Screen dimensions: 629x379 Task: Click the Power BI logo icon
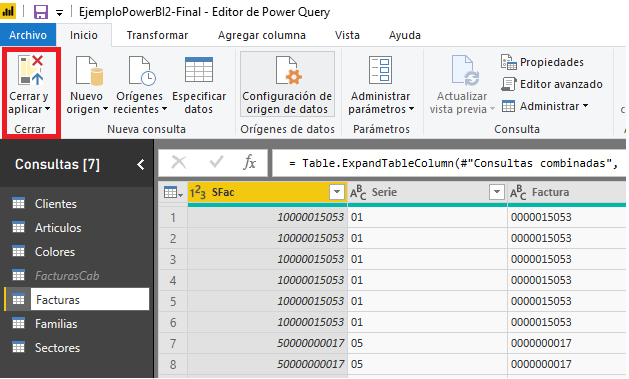[8, 11]
